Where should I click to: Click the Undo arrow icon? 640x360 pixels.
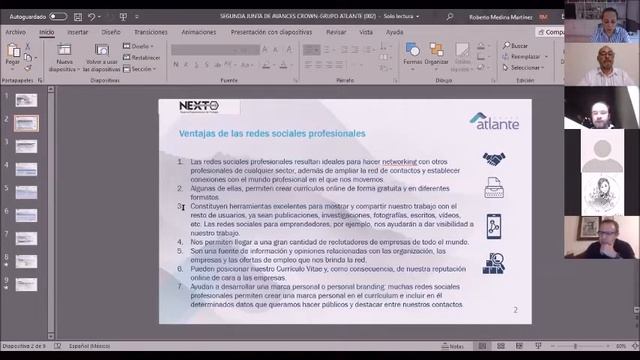click(x=92, y=17)
